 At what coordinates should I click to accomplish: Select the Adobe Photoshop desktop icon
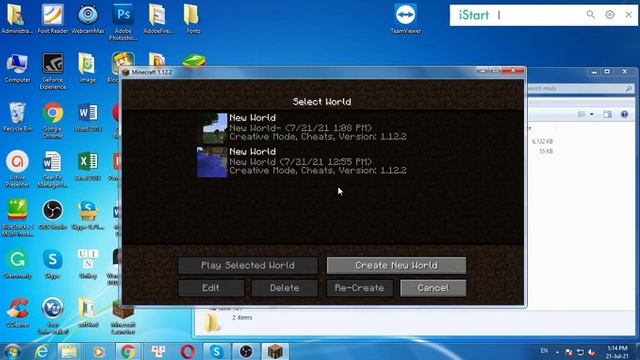pos(123,22)
